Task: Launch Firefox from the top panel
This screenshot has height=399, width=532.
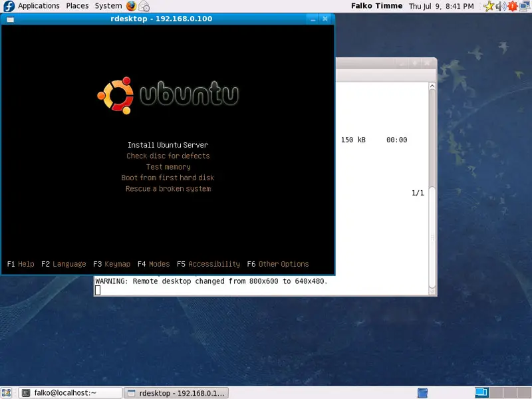Action: (131, 6)
